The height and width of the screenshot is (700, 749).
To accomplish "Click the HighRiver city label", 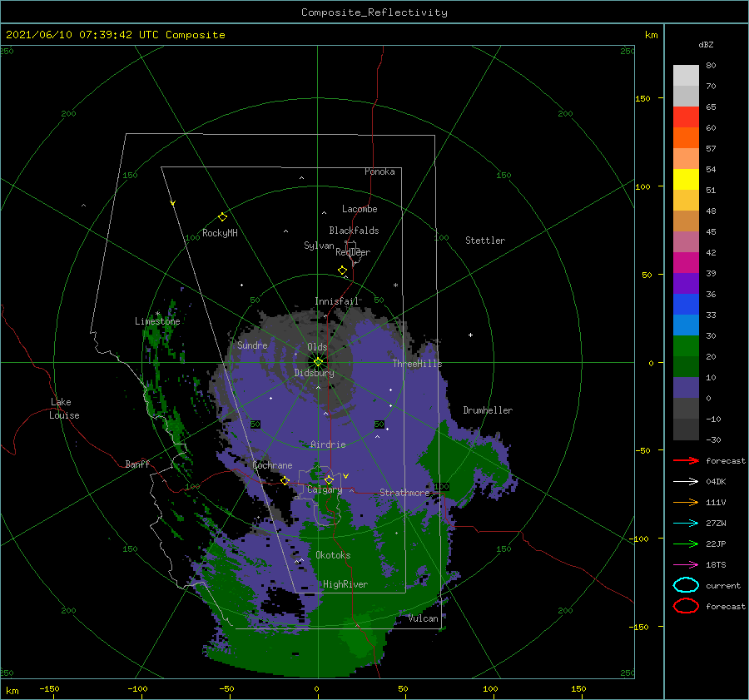I will (x=345, y=584).
